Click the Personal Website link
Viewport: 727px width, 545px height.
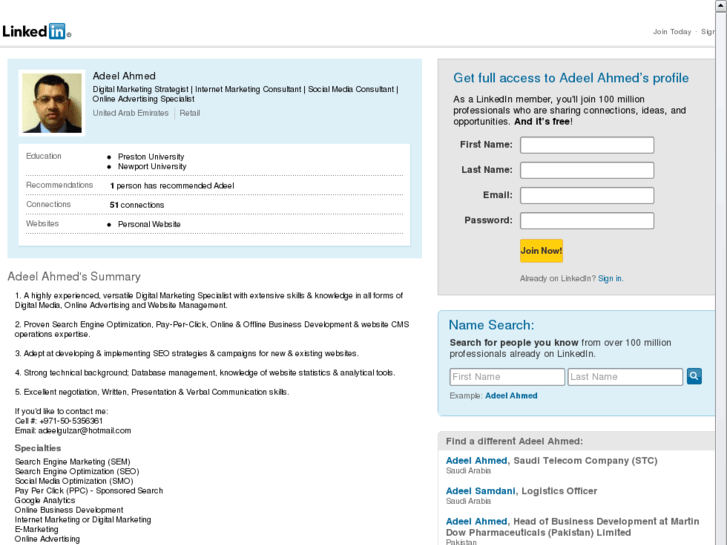coord(149,224)
